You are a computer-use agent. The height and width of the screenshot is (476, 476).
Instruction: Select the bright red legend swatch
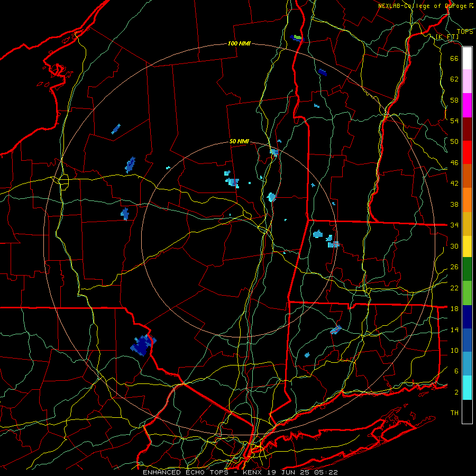[467, 152]
